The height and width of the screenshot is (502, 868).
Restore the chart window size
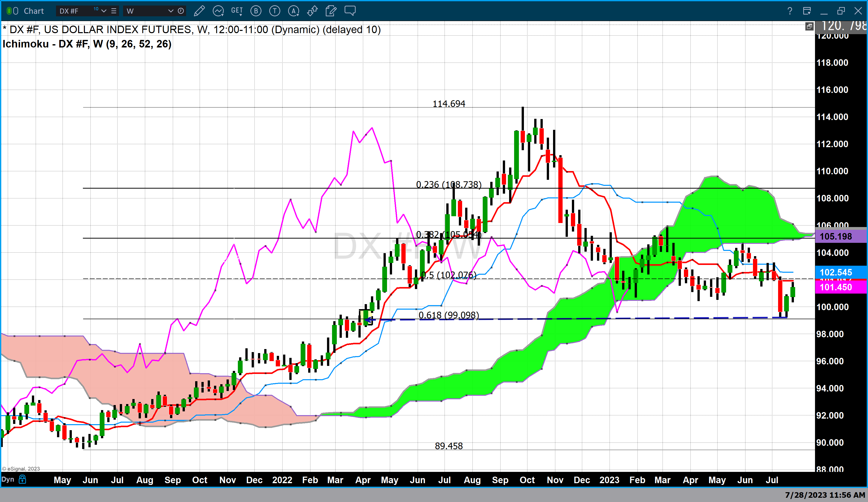point(841,11)
